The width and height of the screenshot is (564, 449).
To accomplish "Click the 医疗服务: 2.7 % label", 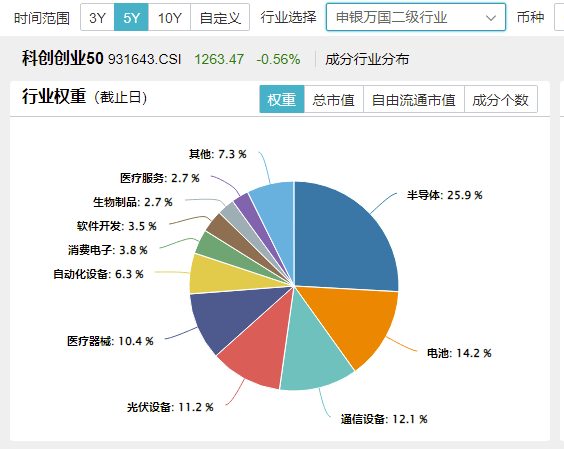I will coord(159,178).
